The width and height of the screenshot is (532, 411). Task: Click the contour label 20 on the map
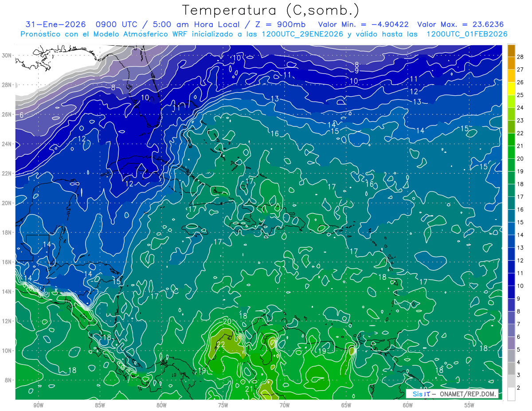[227, 322]
